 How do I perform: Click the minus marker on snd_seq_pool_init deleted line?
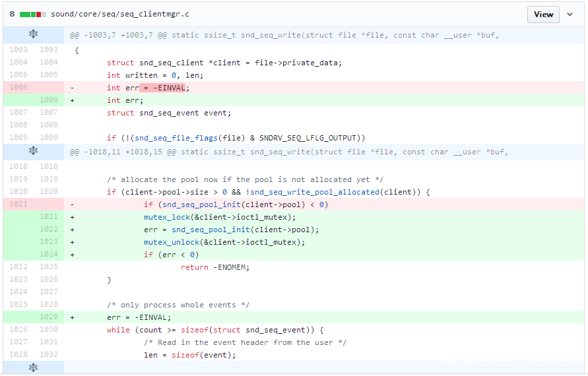[x=73, y=204]
